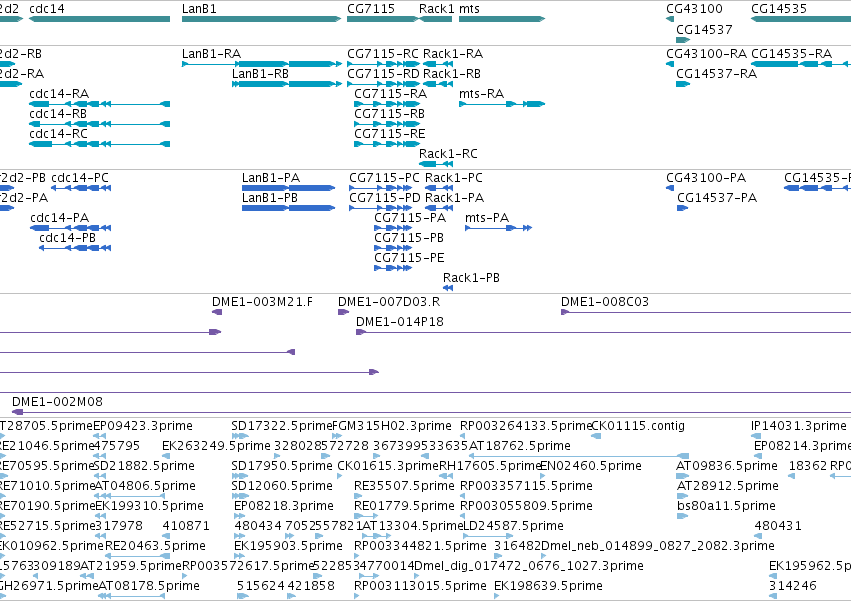Select protein CG7115-PB

393,248
